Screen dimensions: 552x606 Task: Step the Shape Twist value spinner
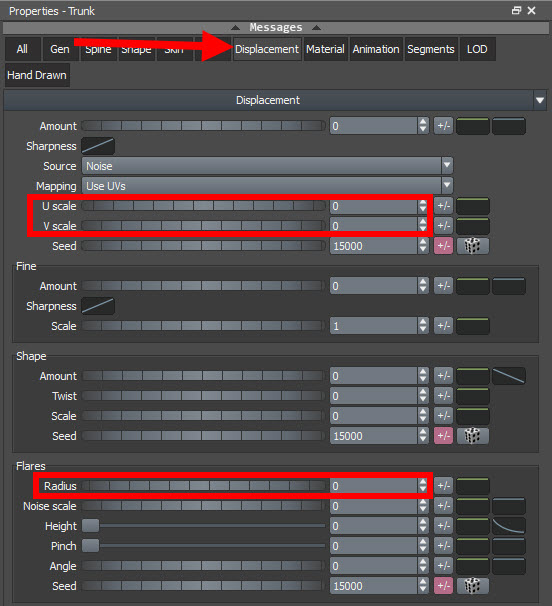tap(423, 396)
